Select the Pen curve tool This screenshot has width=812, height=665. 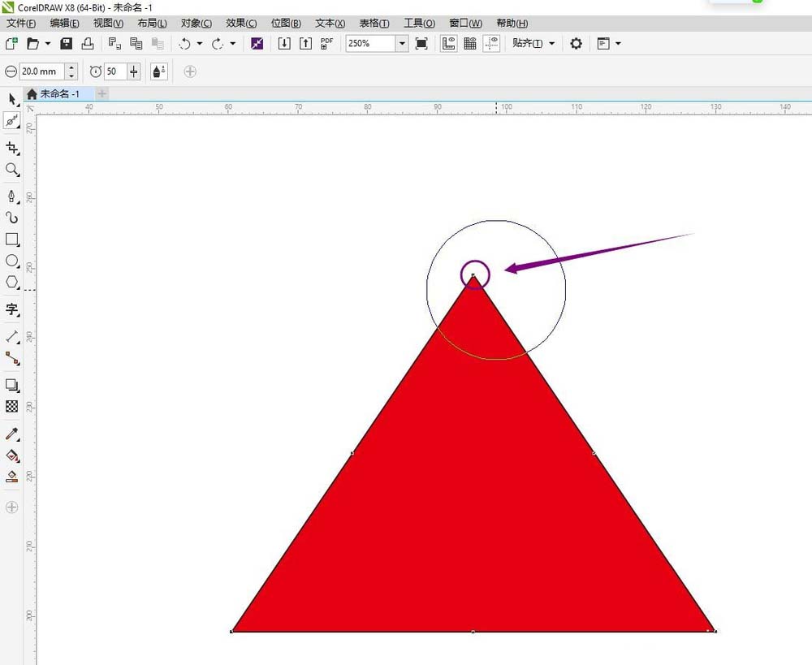click(x=12, y=196)
